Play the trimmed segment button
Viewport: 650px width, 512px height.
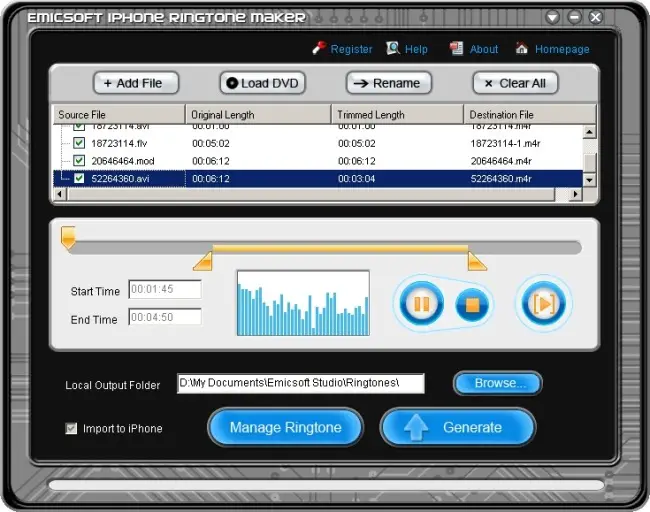pos(543,304)
